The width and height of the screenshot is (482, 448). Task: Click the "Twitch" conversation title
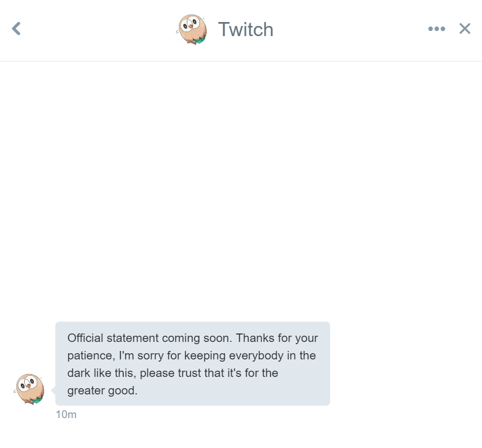pos(246,29)
